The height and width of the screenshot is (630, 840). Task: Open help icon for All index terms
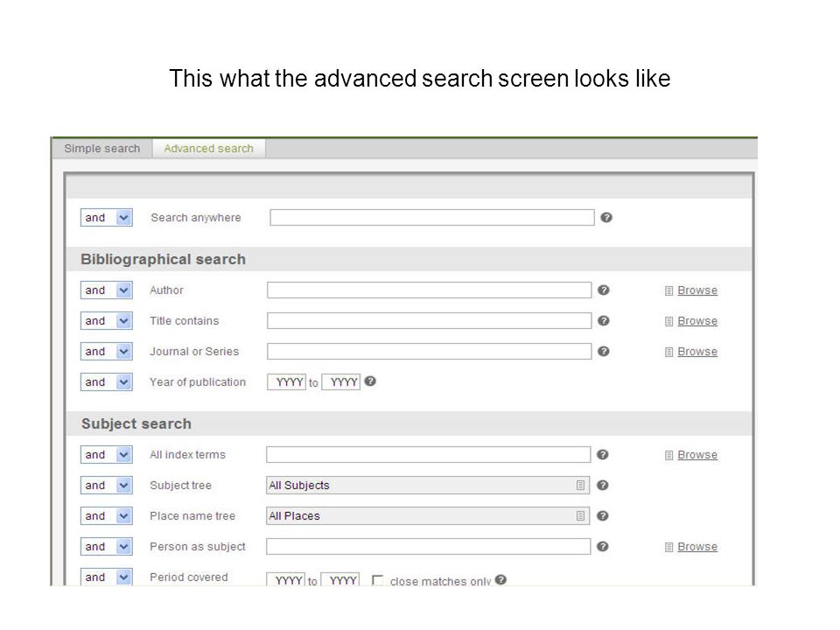[x=602, y=454]
